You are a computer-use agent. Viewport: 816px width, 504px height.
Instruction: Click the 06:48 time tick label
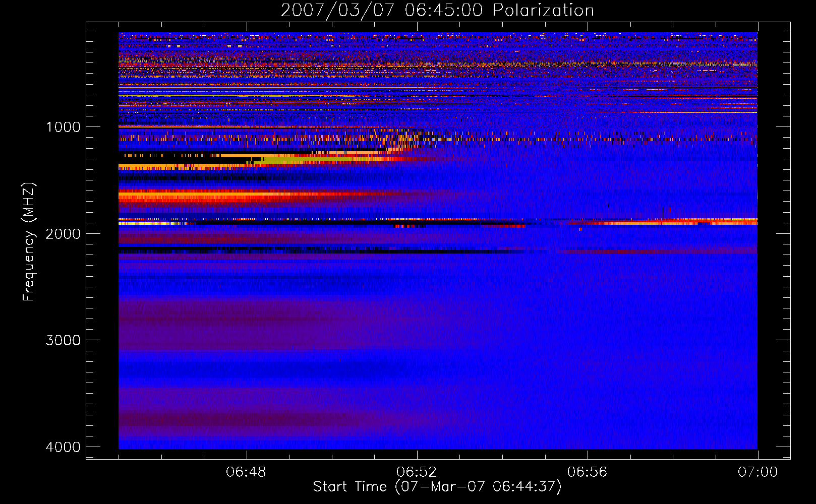246,472
